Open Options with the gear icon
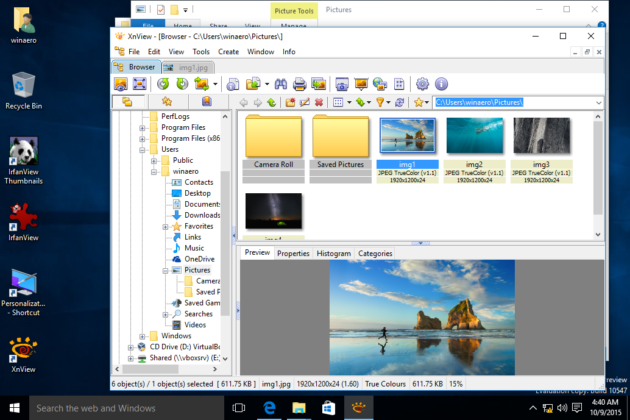The width and height of the screenshot is (630, 420). [x=422, y=84]
